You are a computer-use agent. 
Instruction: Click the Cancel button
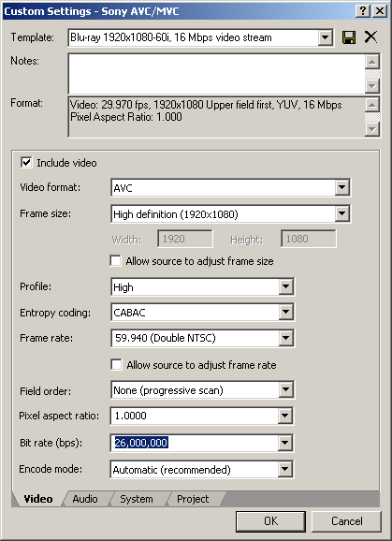(346, 521)
